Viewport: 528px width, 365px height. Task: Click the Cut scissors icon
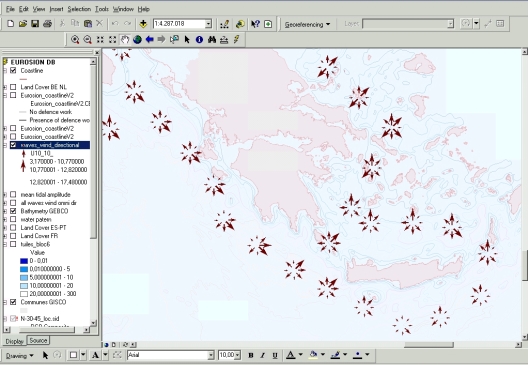click(62, 24)
